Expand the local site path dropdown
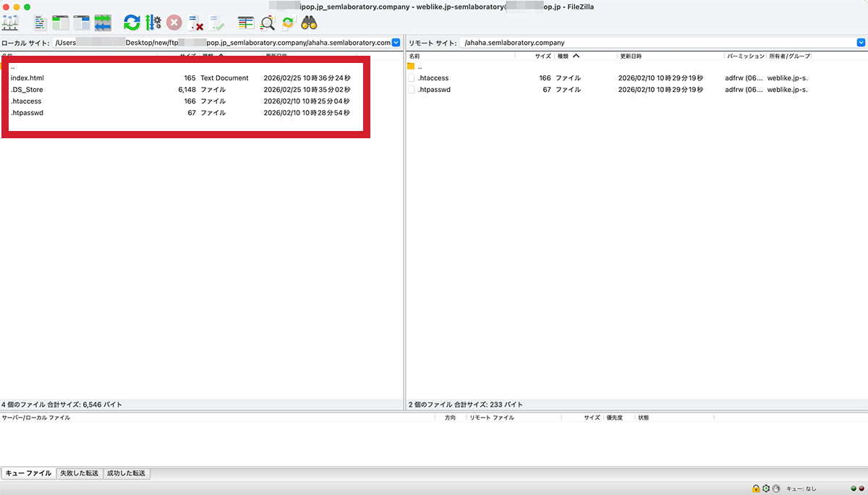The width and height of the screenshot is (868, 495). click(x=396, y=43)
